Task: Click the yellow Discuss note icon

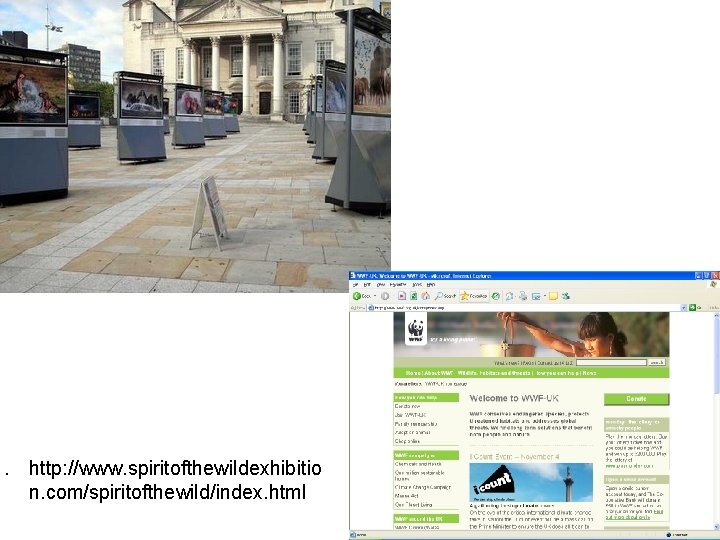Action: 553,296
